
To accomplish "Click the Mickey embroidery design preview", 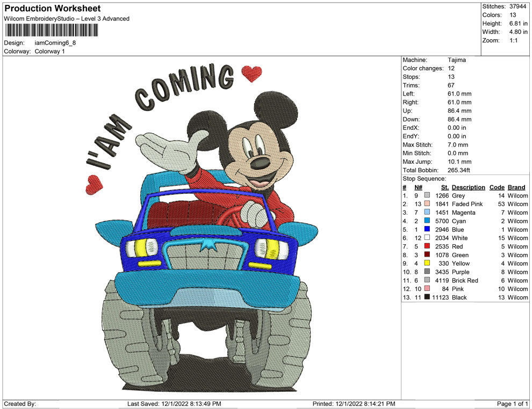I will [x=202, y=228].
